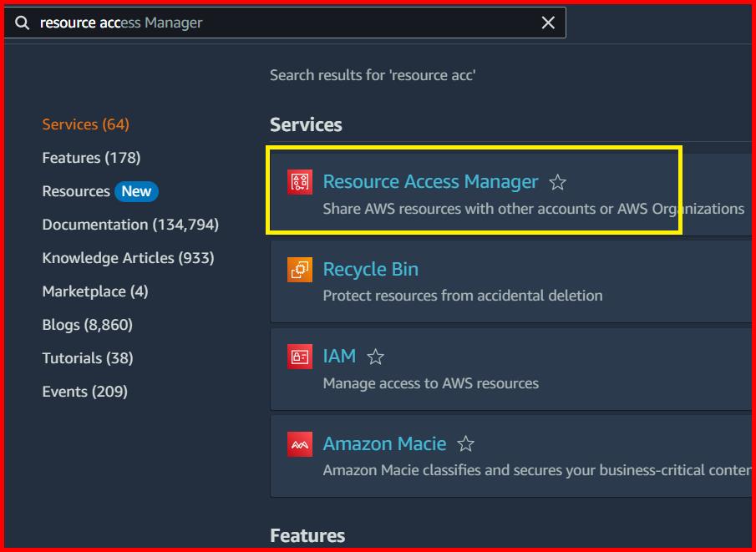Image resolution: width=756 pixels, height=552 pixels.
Task: Click the Recycle Bin service icon
Action: (301, 270)
